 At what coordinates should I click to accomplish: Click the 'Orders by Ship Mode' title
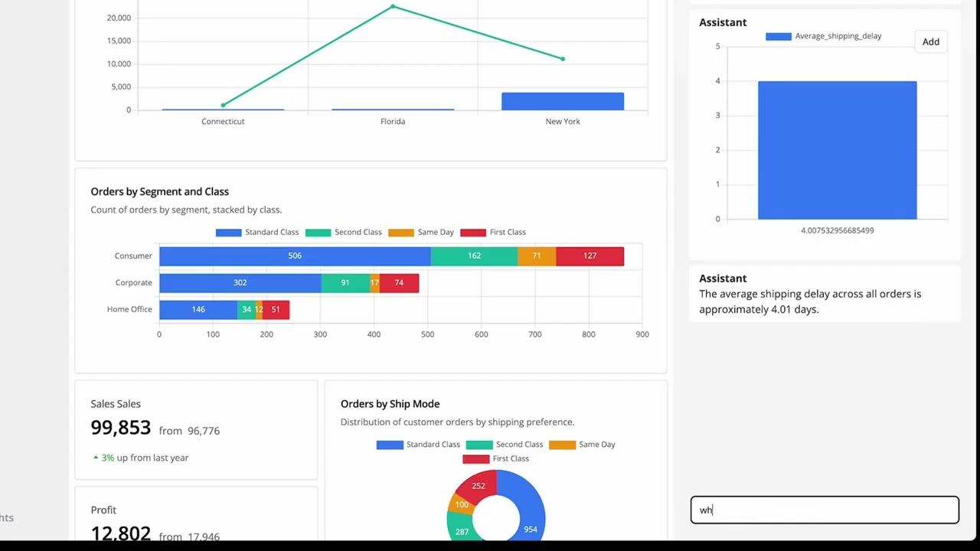point(390,403)
